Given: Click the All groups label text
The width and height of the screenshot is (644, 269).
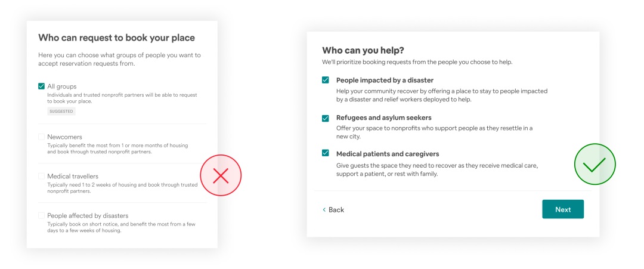Looking at the screenshot, I should 62,86.
